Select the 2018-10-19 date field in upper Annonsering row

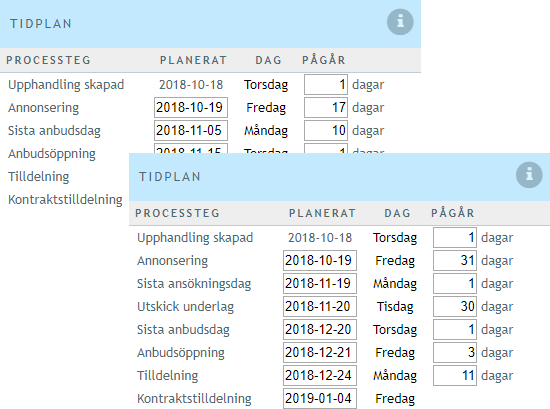point(191,107)
